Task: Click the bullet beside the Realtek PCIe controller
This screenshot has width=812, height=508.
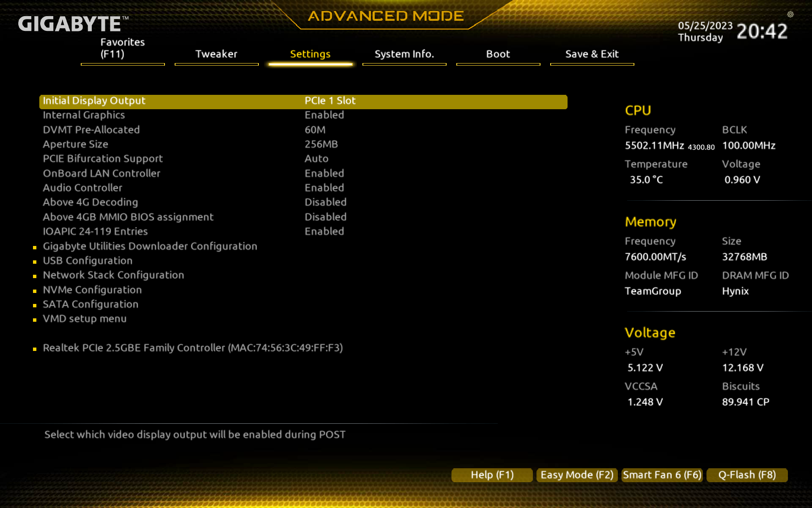Action: click(35, 349)
